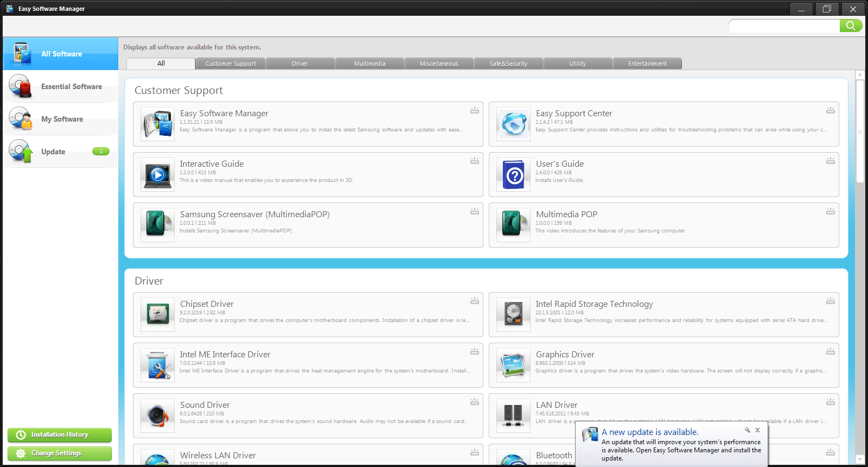Click the scrollbar down arrow
Image resolution: width=868 pixels, height=467 pixels.
(x=860, y=459)
